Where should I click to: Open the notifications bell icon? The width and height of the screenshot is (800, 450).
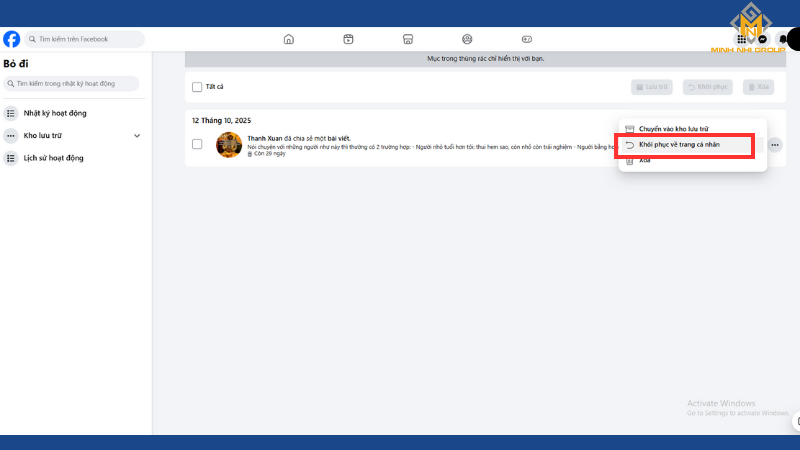[x=783, y=40]
